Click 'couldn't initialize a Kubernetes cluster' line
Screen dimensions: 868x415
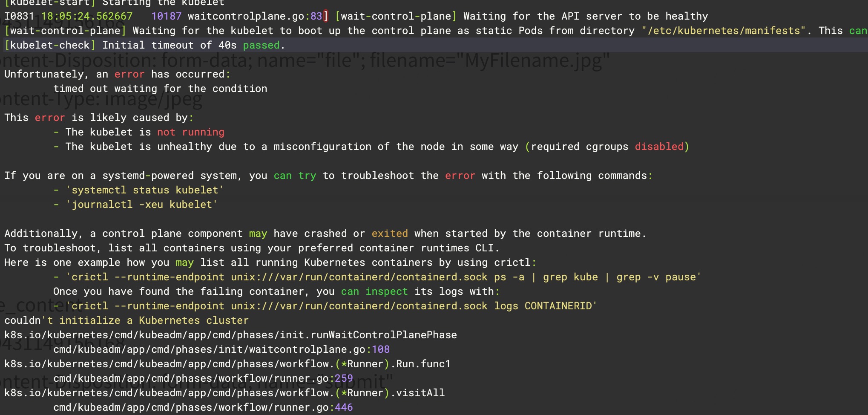(126, 320)
